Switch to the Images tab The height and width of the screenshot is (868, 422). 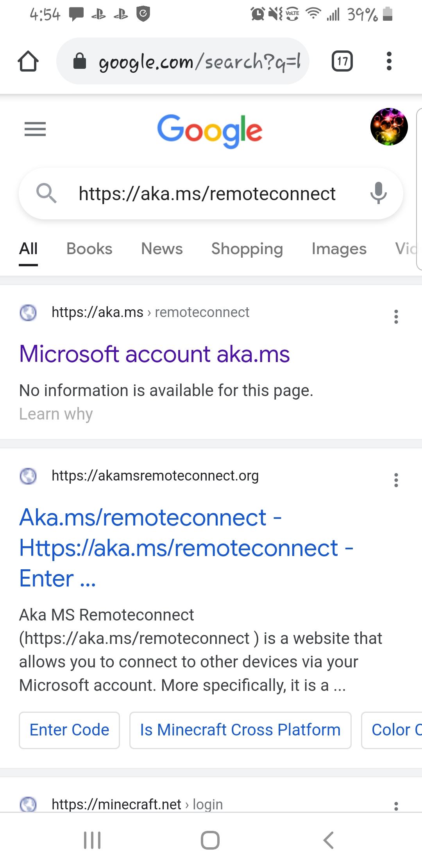pyautogui.click(x=339, y=249)
